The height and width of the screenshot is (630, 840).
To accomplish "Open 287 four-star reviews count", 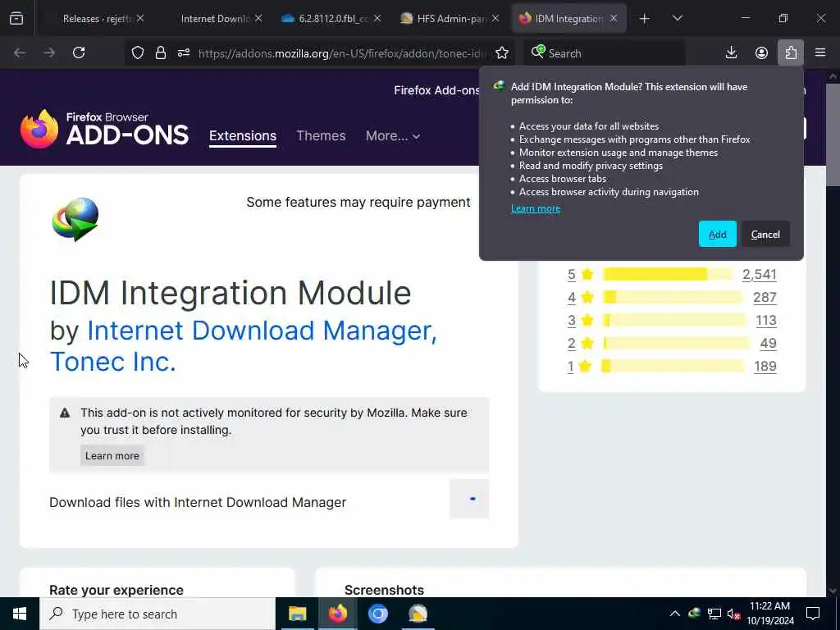I will tap(765, 297).
